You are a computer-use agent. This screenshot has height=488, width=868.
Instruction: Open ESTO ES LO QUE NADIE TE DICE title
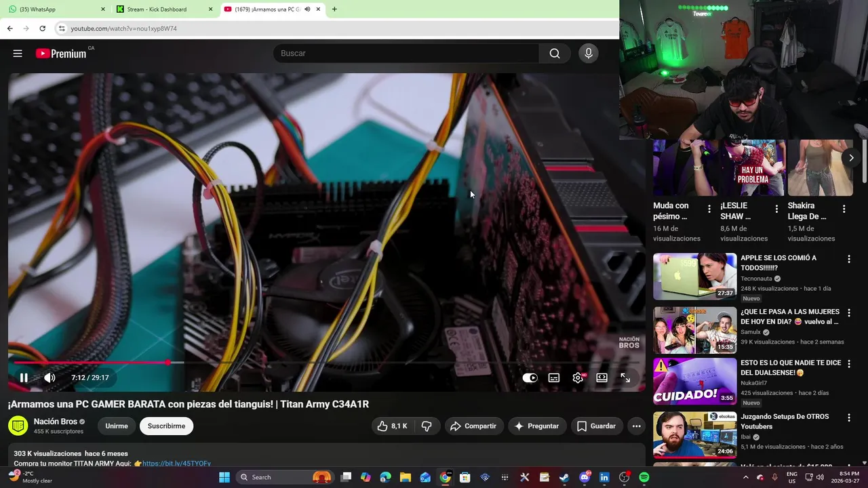[791, 367]
